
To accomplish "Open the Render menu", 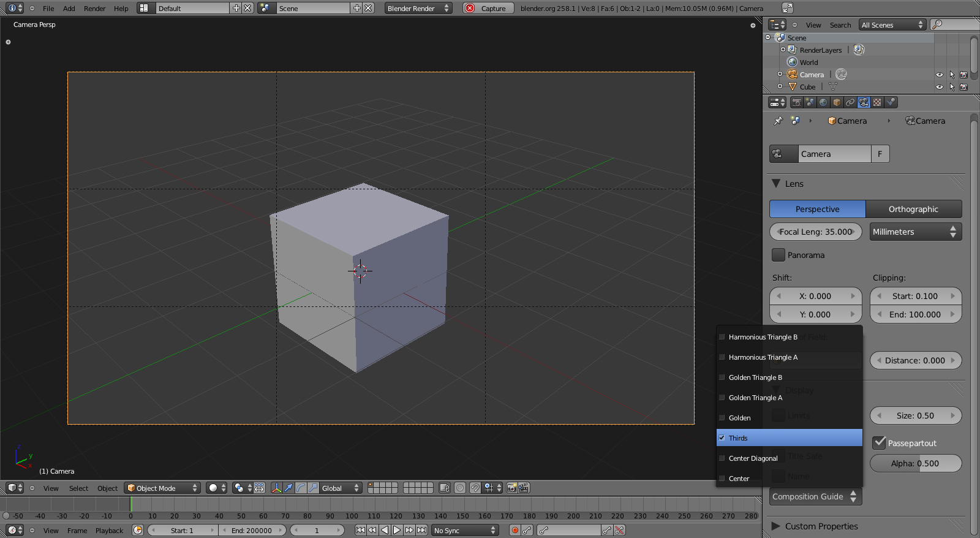I will [x=94, y=9].
